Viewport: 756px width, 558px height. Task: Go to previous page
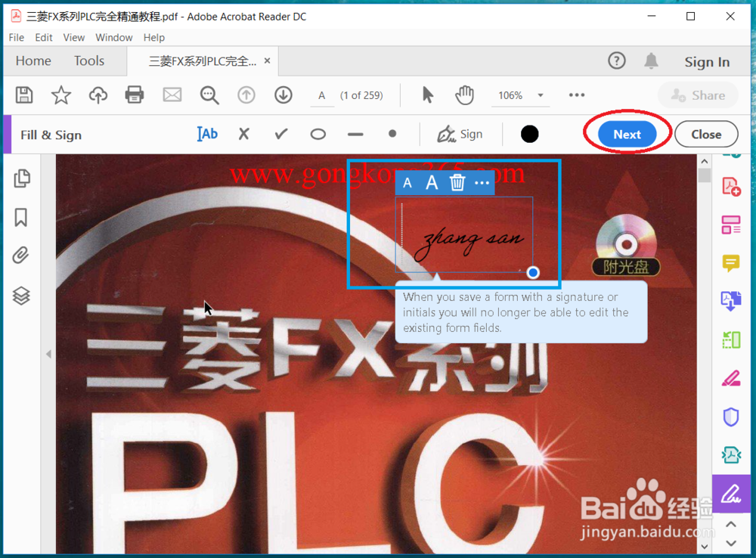click(x=246, y=95)
